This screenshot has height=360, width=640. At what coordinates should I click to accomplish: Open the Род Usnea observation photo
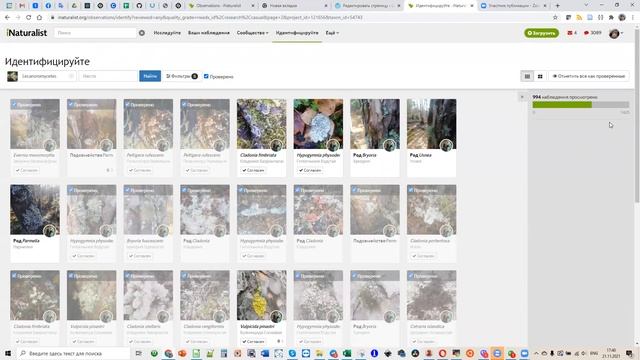tap(431, 124)
